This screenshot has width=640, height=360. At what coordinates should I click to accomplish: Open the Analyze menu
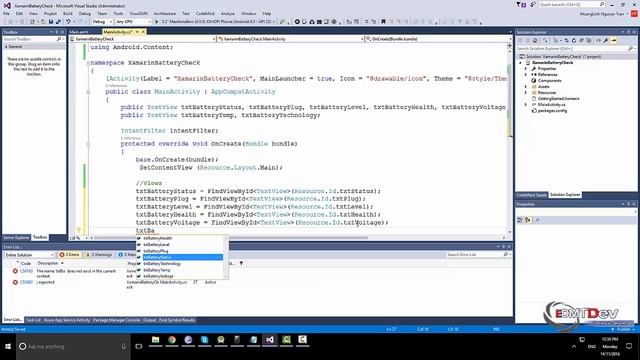tap(228, 13)
